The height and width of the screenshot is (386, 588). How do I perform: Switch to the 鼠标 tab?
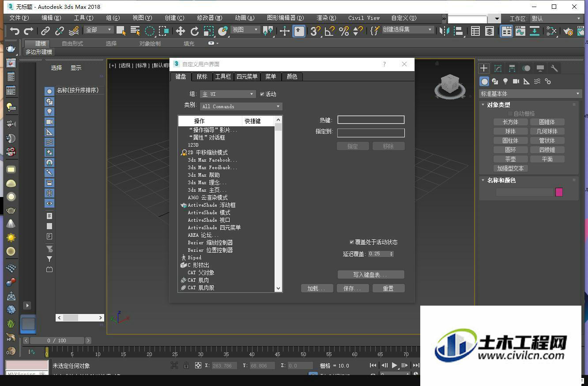point(202,76)
